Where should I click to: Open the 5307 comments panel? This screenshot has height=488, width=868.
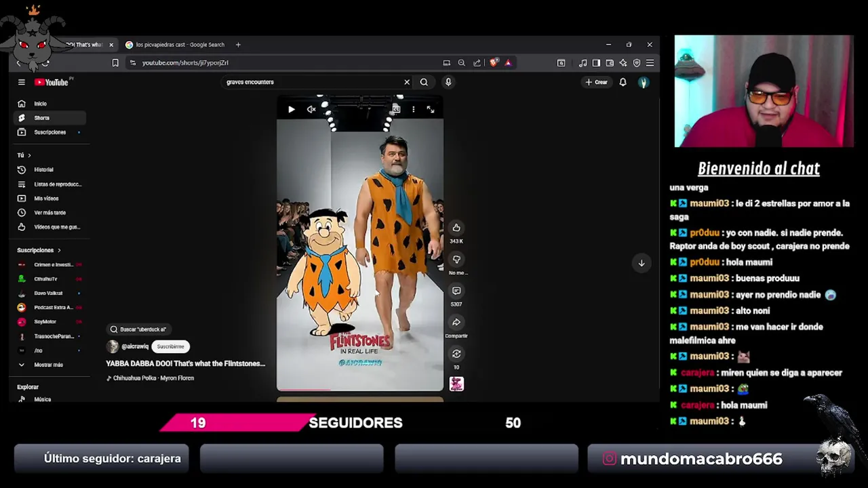456,291
